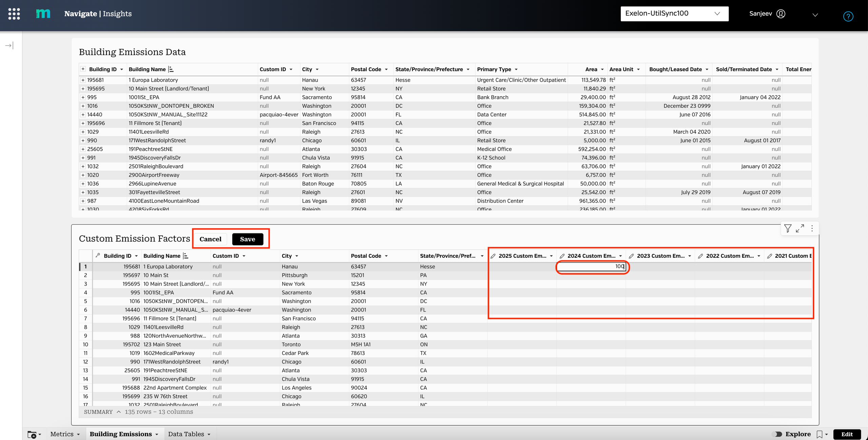Open Postal Code dropdown in top table
Viewport: 868px width, 440px height.
tap(386, 69)
